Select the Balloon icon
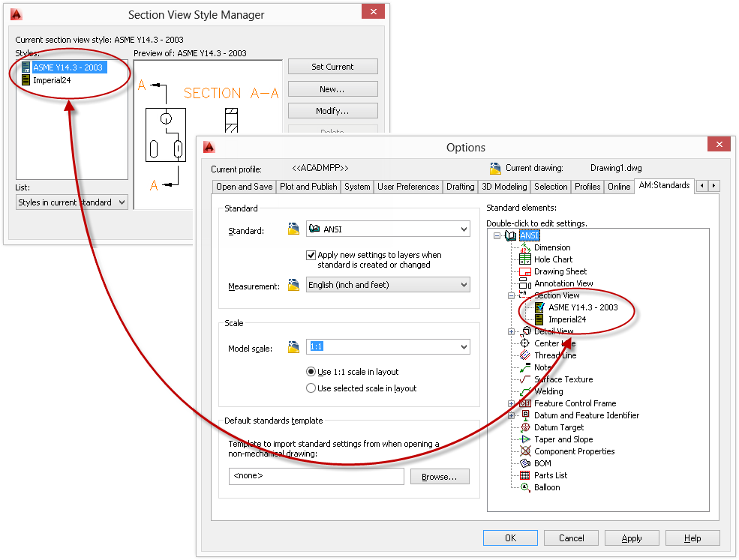Screen dimensions: 739x560 click(x=525, y=487)
